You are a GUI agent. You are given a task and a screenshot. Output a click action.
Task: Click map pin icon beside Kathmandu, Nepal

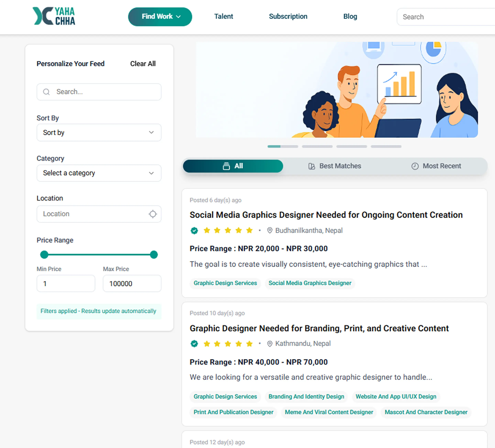270,344
